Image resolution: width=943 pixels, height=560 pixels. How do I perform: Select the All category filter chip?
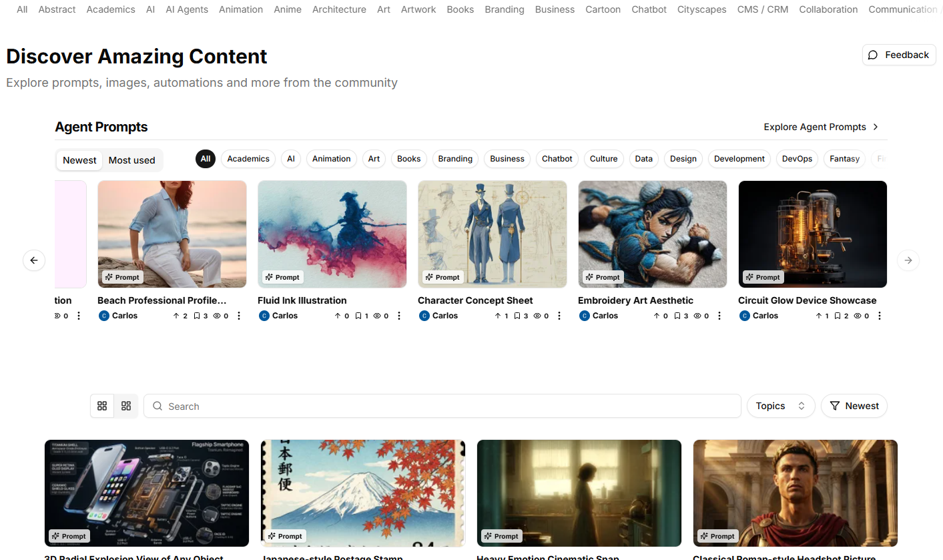pos(206,159)
